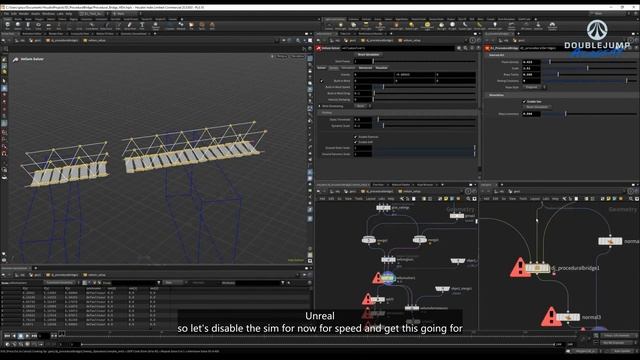The image size is (640, 360).
Task: Open Layout menu in left network editor
Action: pyautogui.click(x=370, y=199)
